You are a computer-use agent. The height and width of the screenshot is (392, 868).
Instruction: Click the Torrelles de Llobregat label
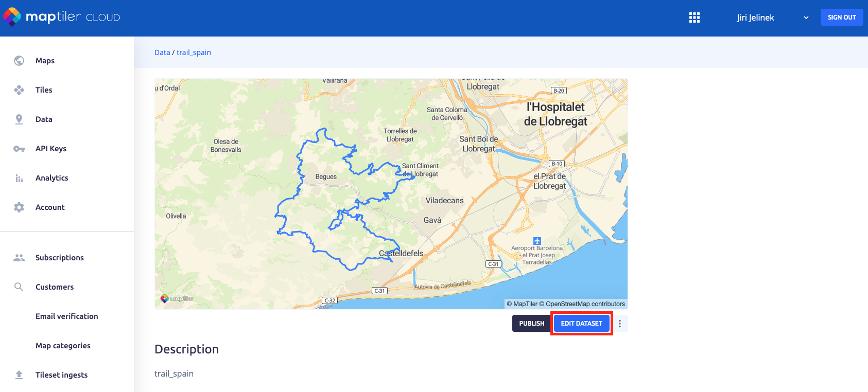[x=400, y=135]
